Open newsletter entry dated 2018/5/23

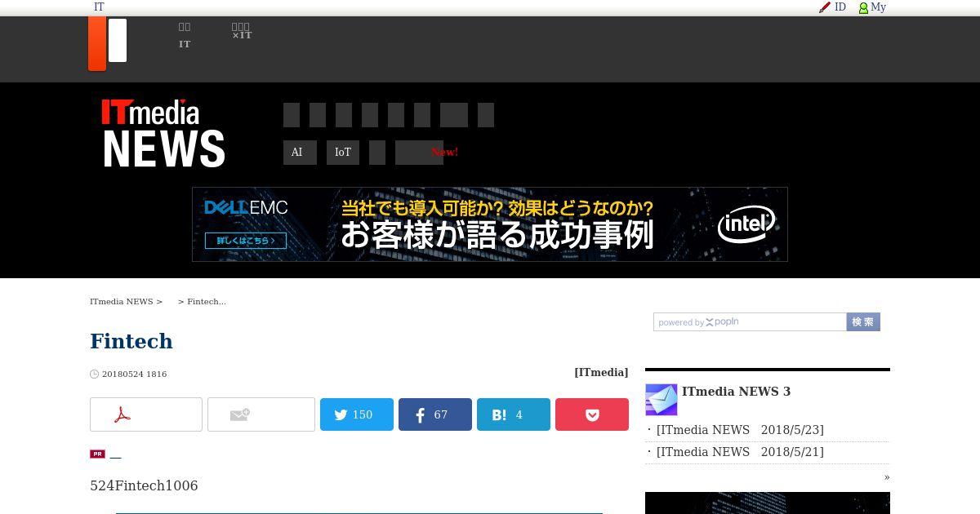[740, 430]
